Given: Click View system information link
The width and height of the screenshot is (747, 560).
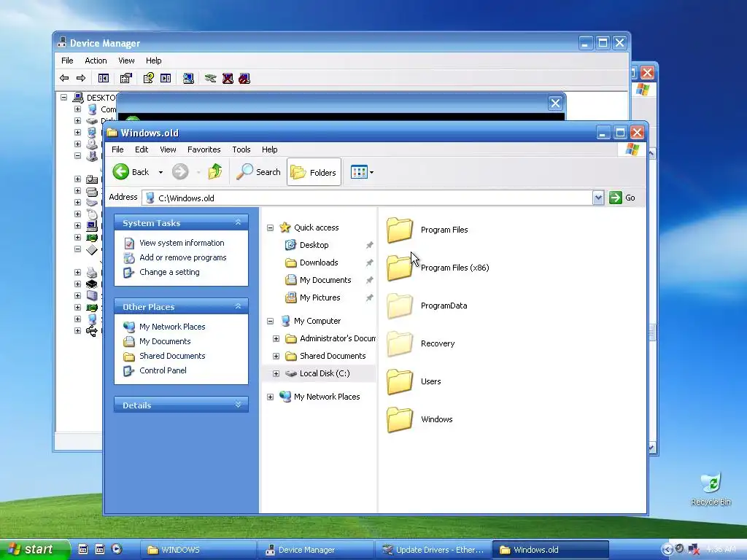Looking at the screenshot, I should [x=182, y=243].
